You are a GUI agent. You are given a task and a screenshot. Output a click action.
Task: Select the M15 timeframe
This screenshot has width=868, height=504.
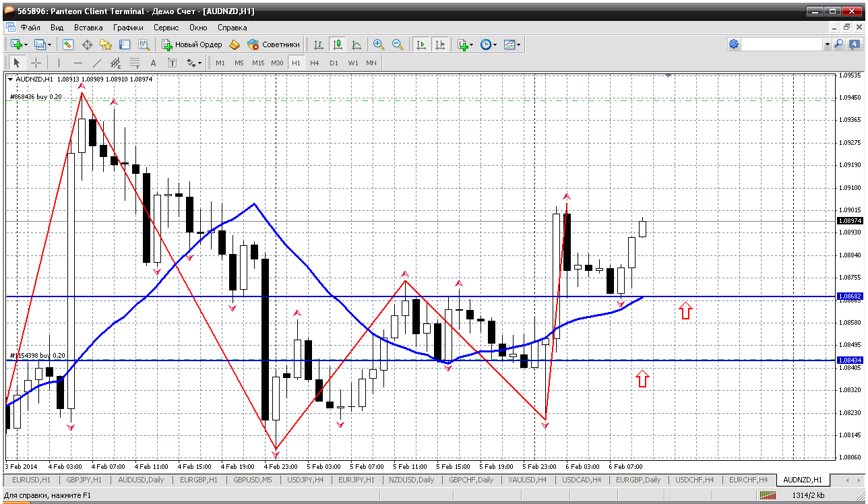pos(258,63)
